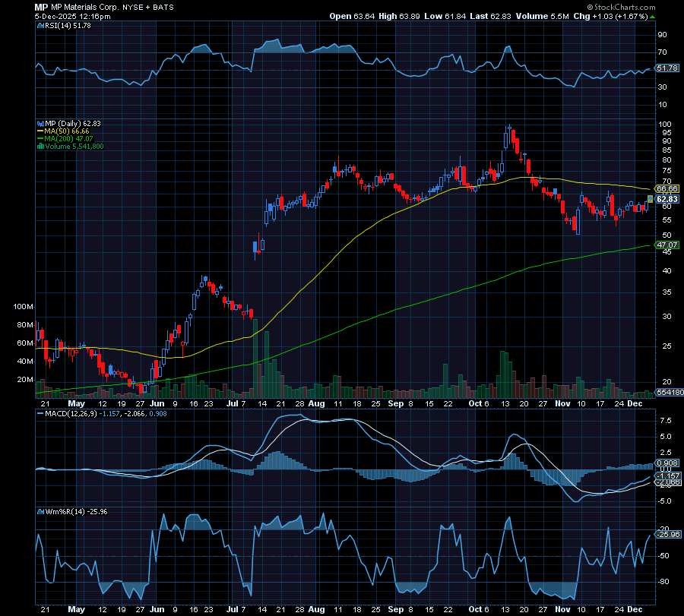Click the Wm%R(14) line icon
Viewport: 684px width, 616px height.
[41, 510]
